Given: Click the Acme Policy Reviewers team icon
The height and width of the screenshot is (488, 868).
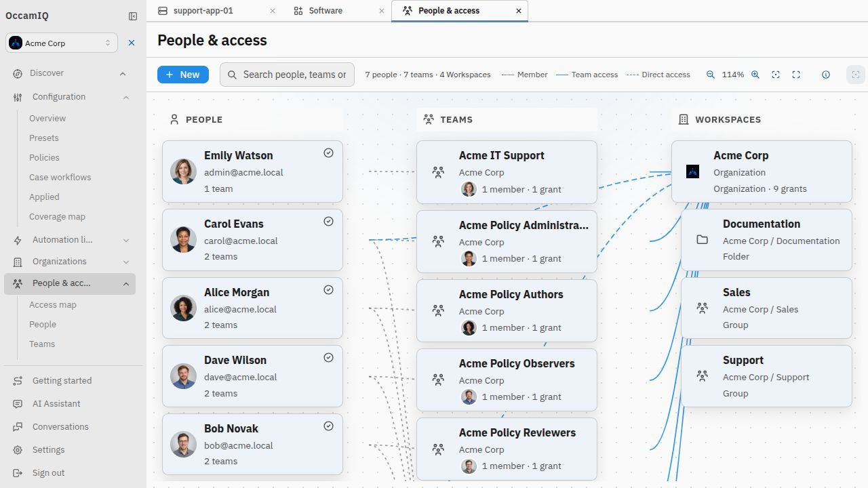Looking at the screenshot, I should [x=439, y=449].
